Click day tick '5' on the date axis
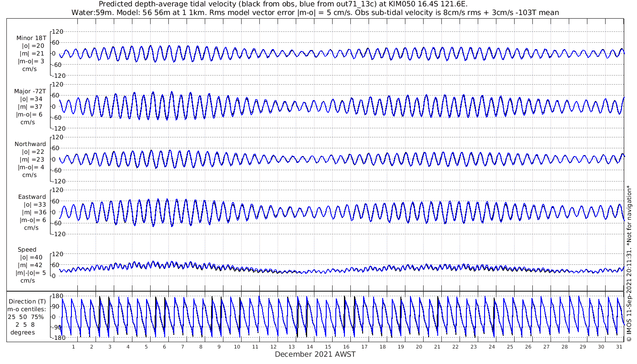The height and width of the screenshot is (364, 637). click(x=146, y=347)
